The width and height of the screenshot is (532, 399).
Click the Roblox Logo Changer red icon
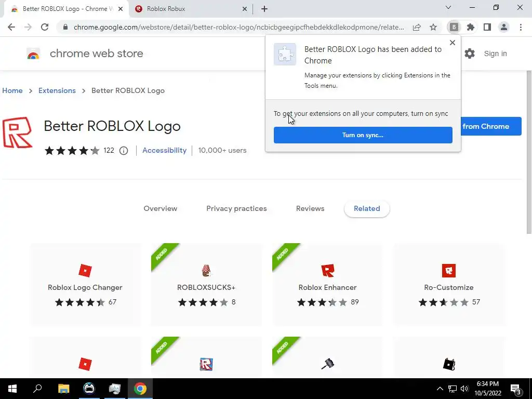(85, 271)
